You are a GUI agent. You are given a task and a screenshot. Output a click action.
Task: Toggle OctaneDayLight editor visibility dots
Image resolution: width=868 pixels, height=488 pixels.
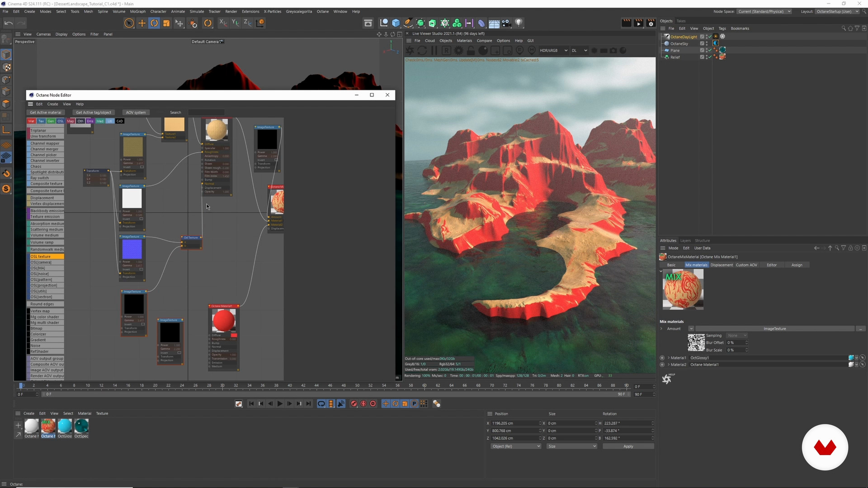(x=707, y=37)
